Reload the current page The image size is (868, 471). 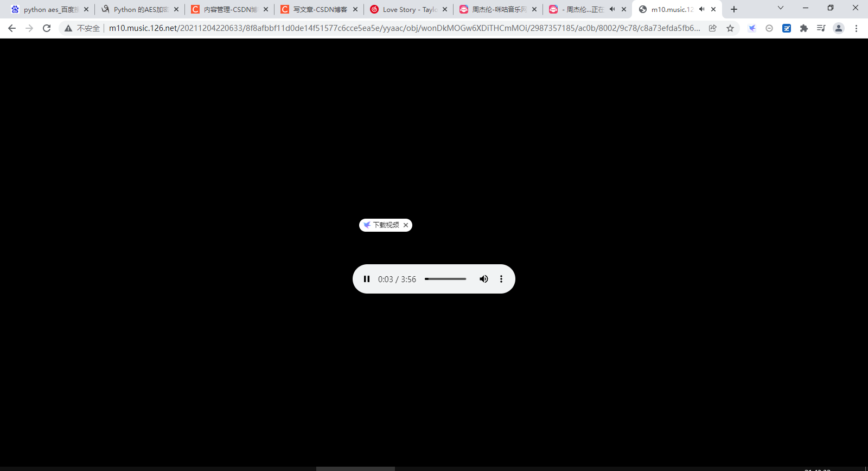47,28
